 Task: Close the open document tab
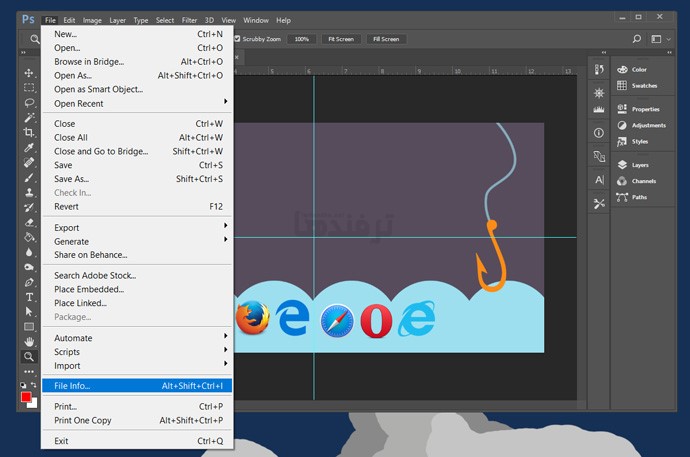pos(237,57)
